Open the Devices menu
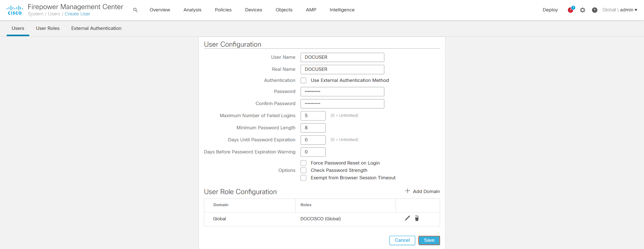644x249 pixels. coord(253,10)
